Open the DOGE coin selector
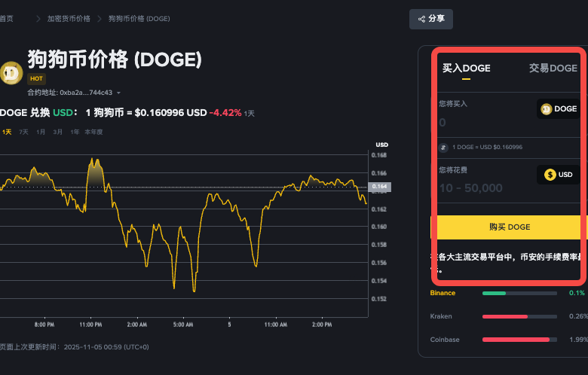 [559, 108]
